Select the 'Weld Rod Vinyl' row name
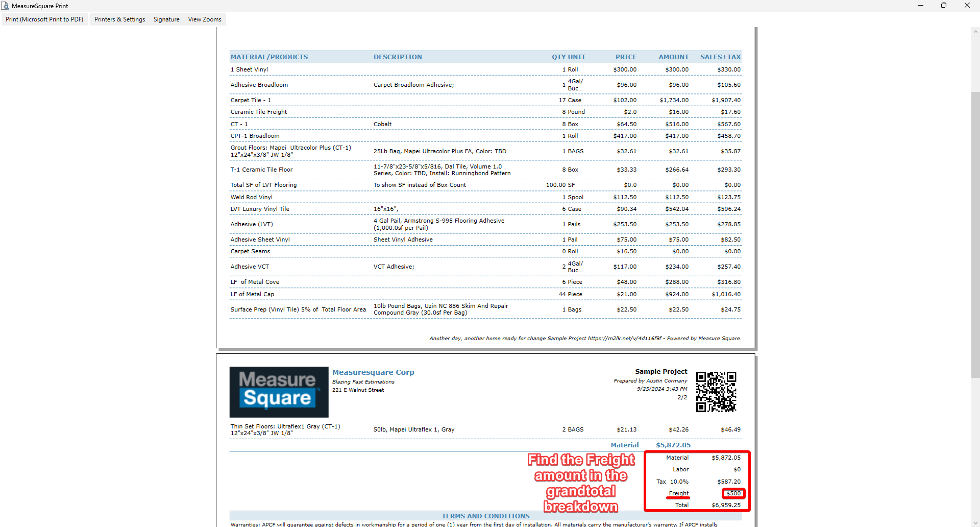980x527 pixels. [x=251, y=197]
